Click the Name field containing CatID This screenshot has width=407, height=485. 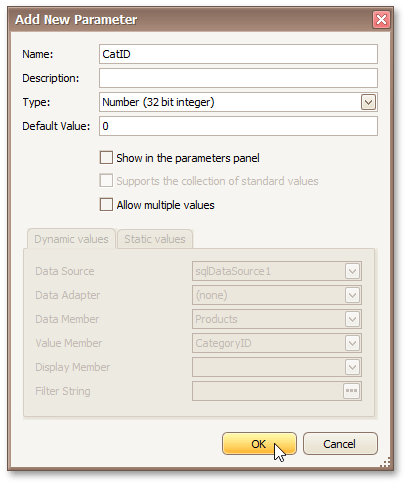(x=238, y=54)
